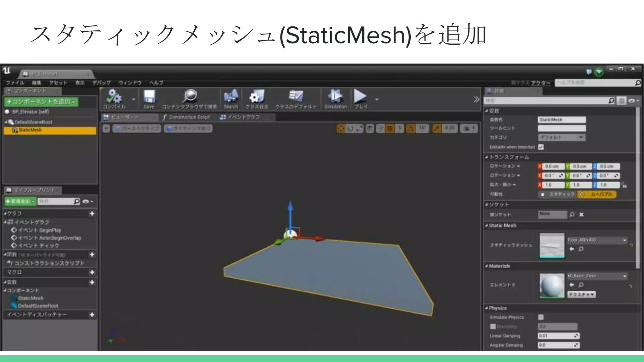Screen dimensions: 644x362
Task: Click the Compile (コンパイル) toolbar icon
Action: pos(114,96)
